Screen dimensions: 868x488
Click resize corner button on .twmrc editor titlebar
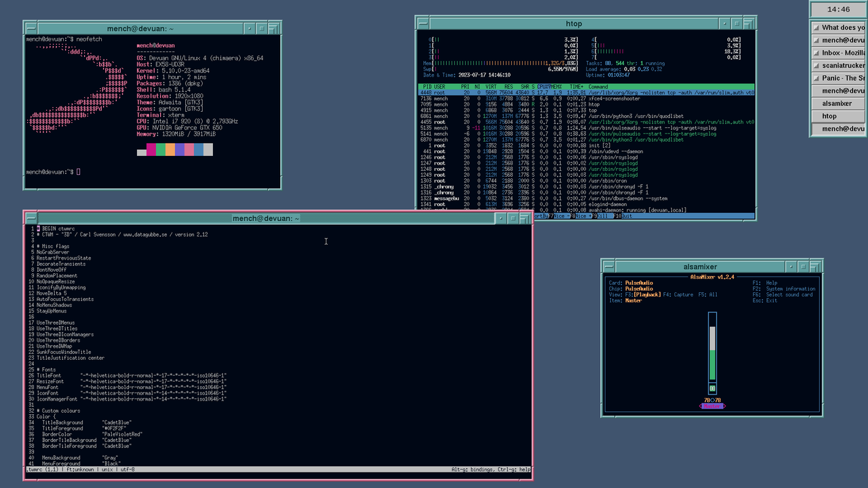point(525,218)
